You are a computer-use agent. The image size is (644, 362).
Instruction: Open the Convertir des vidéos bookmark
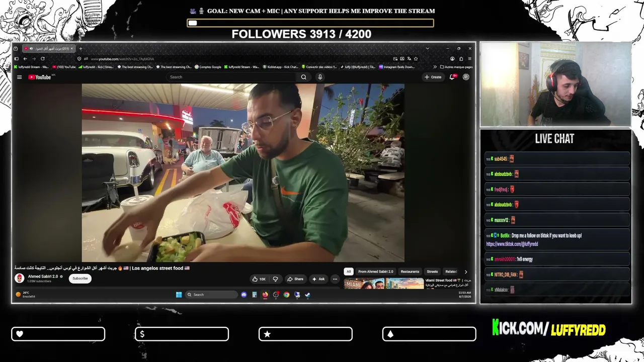click(319, 67)
